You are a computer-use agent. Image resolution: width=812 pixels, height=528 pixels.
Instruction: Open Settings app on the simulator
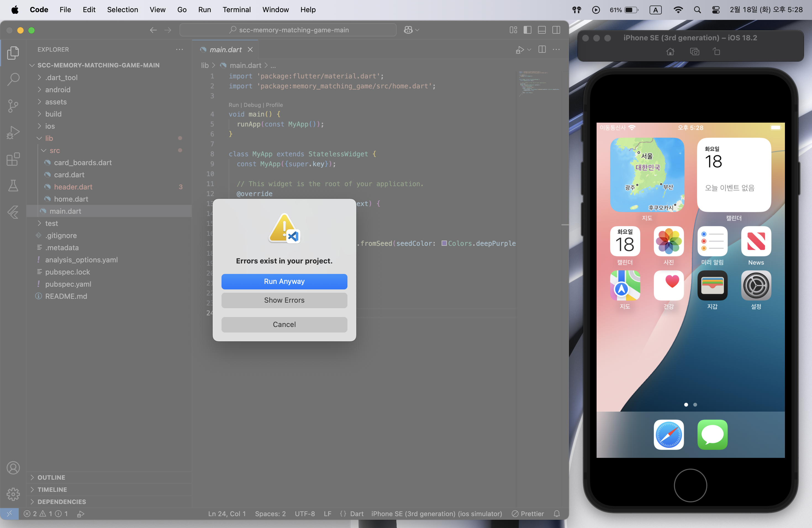756,286
